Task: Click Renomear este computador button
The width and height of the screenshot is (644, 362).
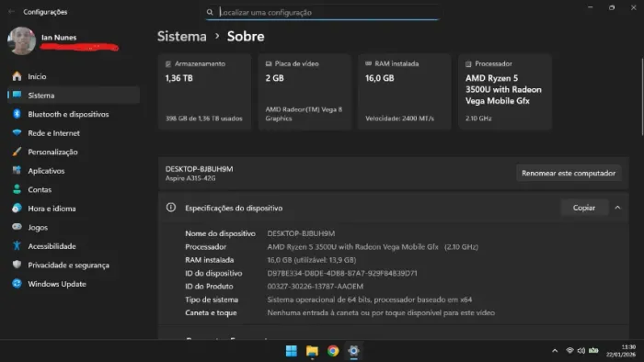Action: [x=569, y=173]
